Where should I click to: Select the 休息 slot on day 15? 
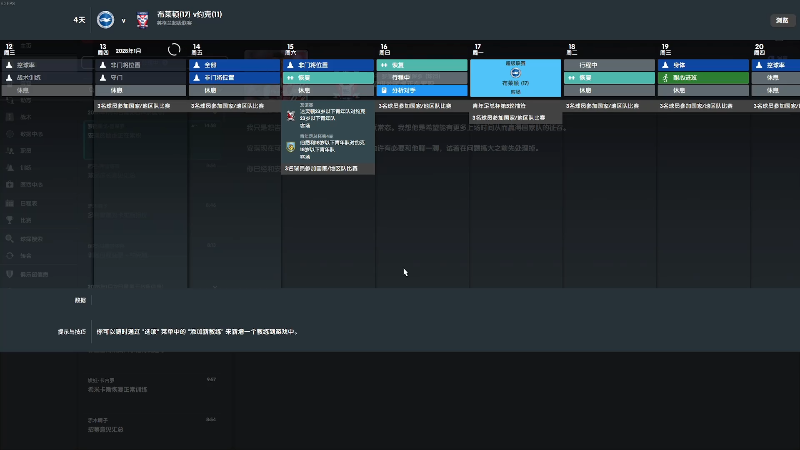tap(328, 90)
